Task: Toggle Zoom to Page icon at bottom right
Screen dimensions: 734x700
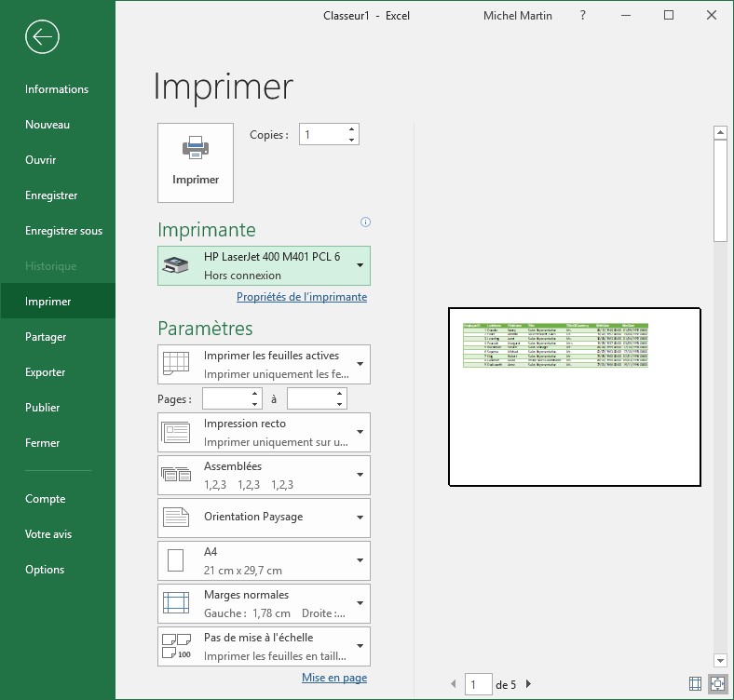Action: [x=717, y=684]
